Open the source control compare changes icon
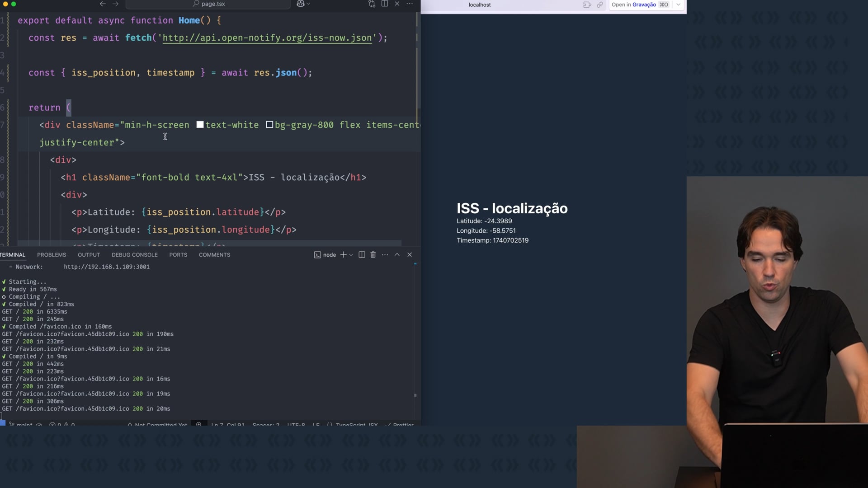 (372, 4)
